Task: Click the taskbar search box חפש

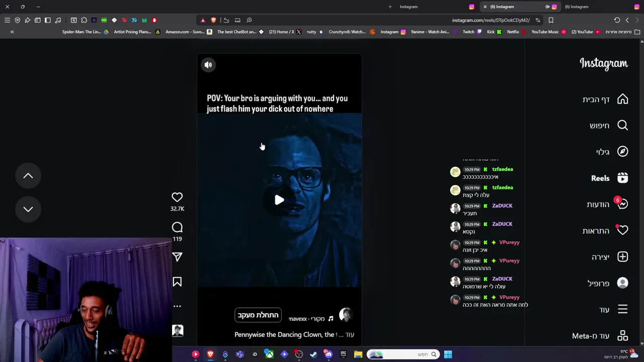Action: click(x=403, y=354)
